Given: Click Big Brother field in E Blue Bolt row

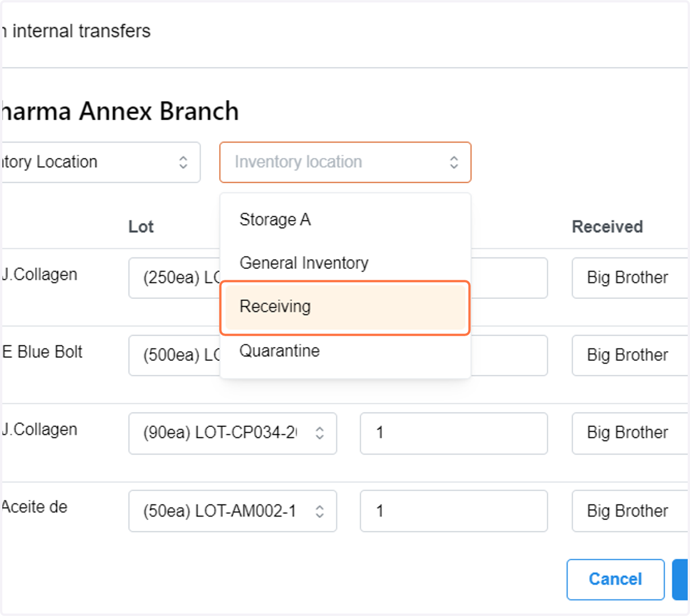Looking at the screenshot, I should tap(631, 355).
